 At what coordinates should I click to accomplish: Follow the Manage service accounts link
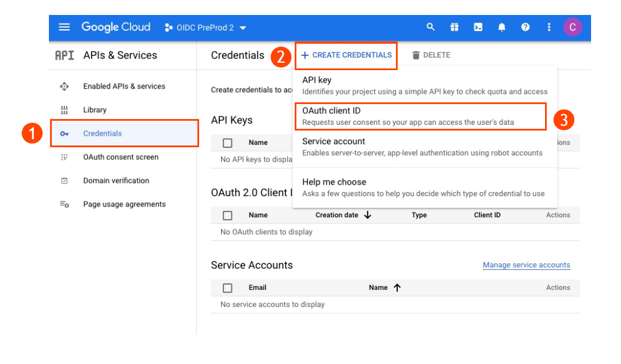point(526,265)
